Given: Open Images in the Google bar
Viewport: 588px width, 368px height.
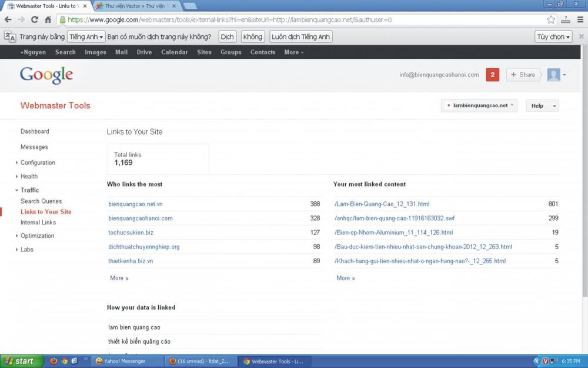Looking at the screenshot, I should click(x=96, y=52).
